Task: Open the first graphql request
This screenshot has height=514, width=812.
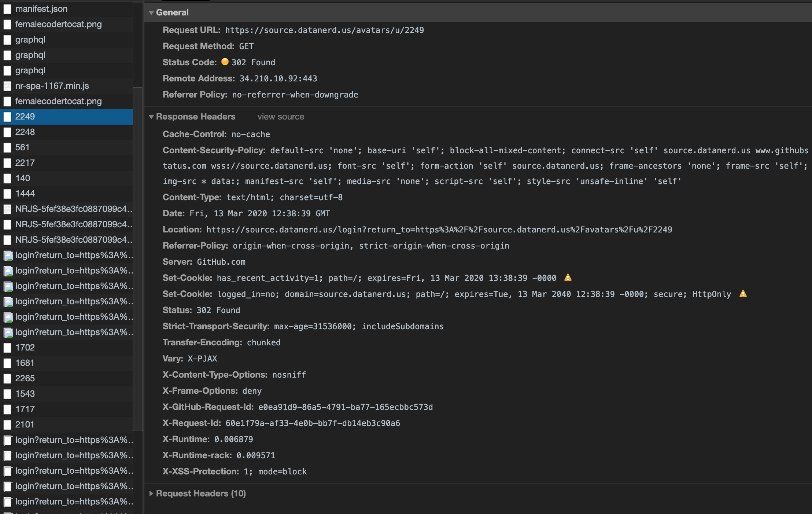Action: click(30, 40)
